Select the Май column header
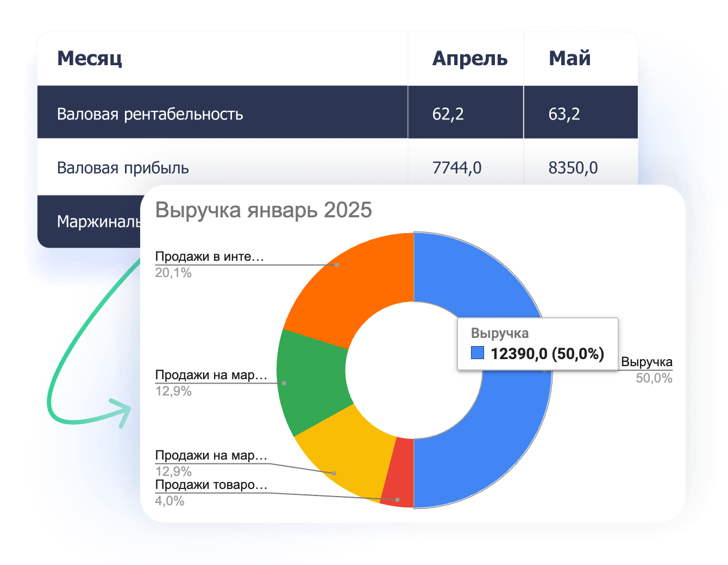 (569, 58)
